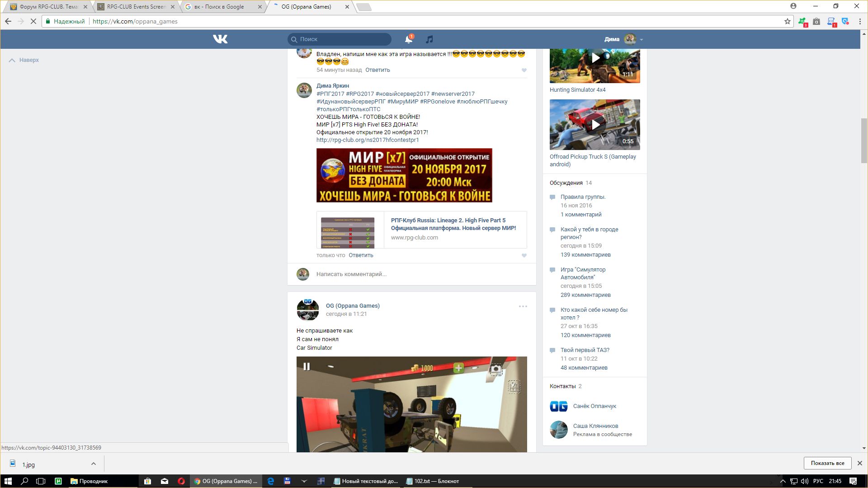This screenshot has height=488, width=868.
Task: Expand the 1.jpg download options chevron
Action: click(x=93, y=464)
